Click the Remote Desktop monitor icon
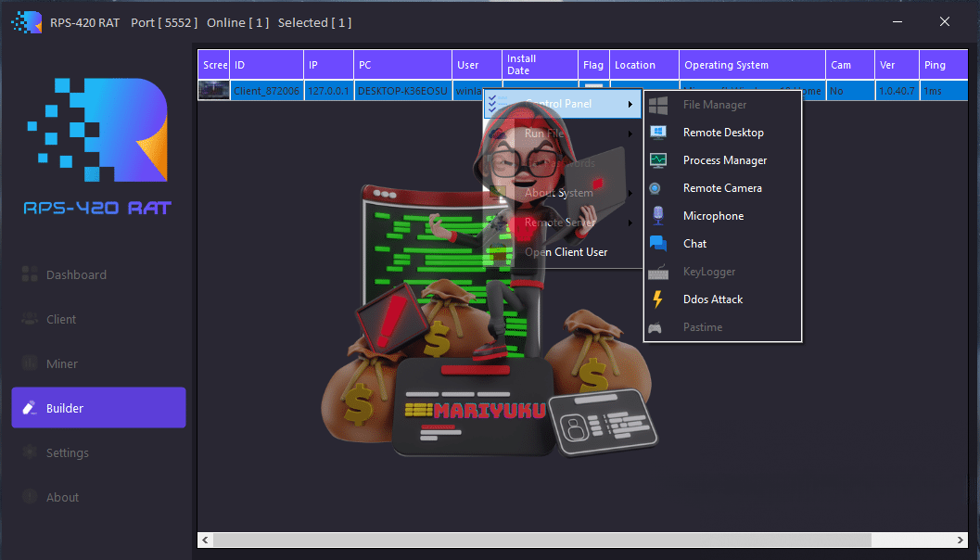Image resolution: width=980 pixels, height=560 pixels. (658, 133)
